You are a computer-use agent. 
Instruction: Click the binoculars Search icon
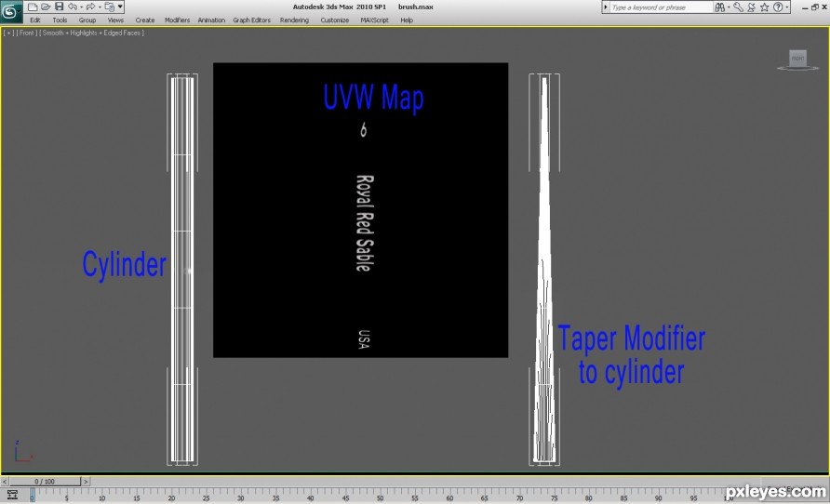click(x=719, y=7)
